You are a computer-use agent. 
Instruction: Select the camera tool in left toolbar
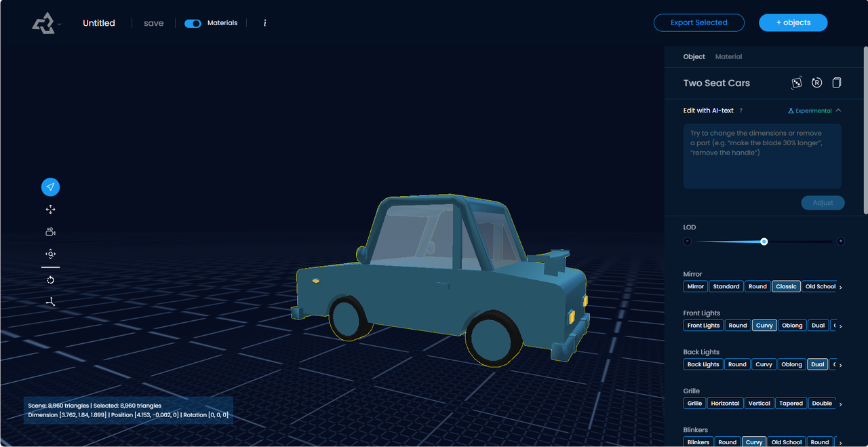coord(50,232)
